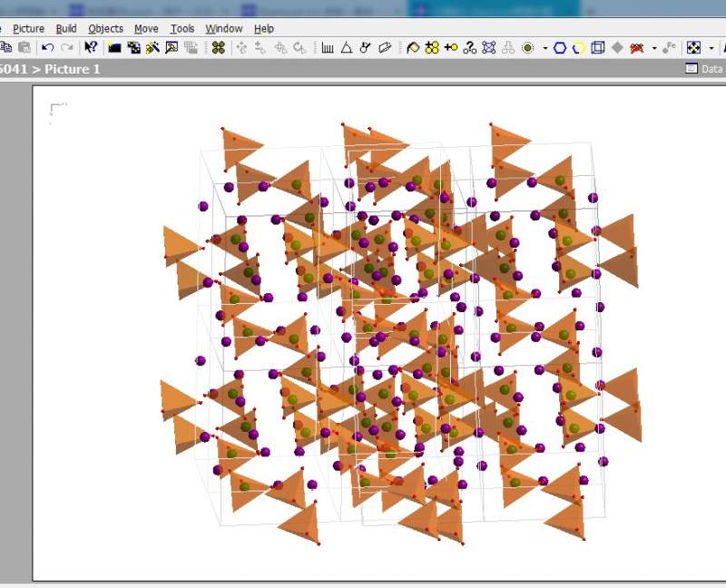Click the 'Picture 1' breadcrumb label

pyautogui.click(x=73, y=69)
